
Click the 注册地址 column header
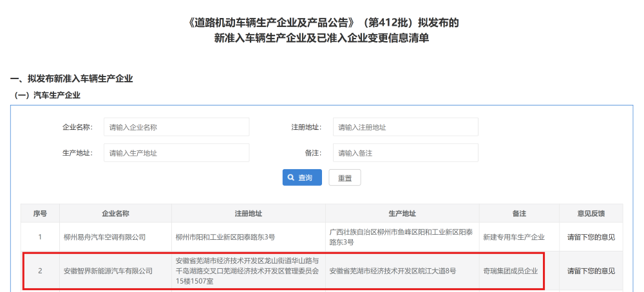[249, 214]
